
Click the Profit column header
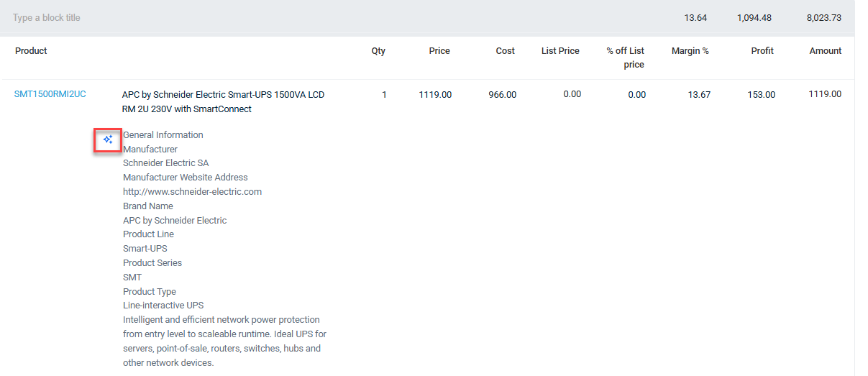tap(762, 51)
